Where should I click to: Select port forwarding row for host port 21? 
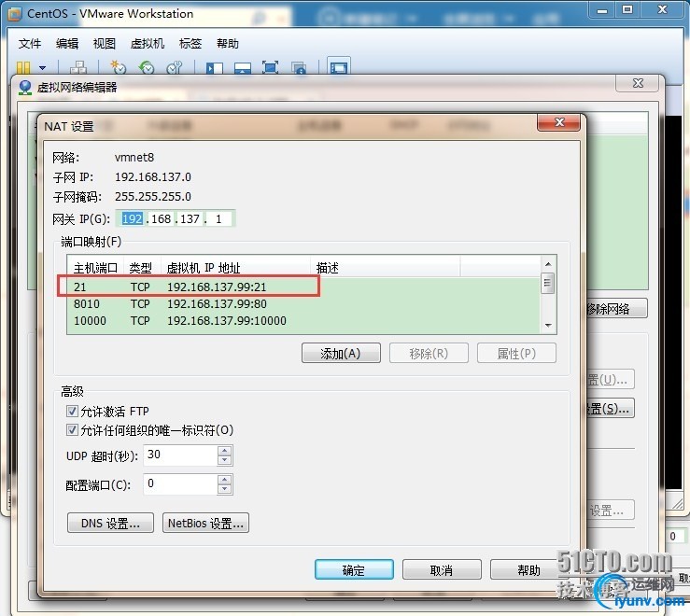(x=303, y=287)
